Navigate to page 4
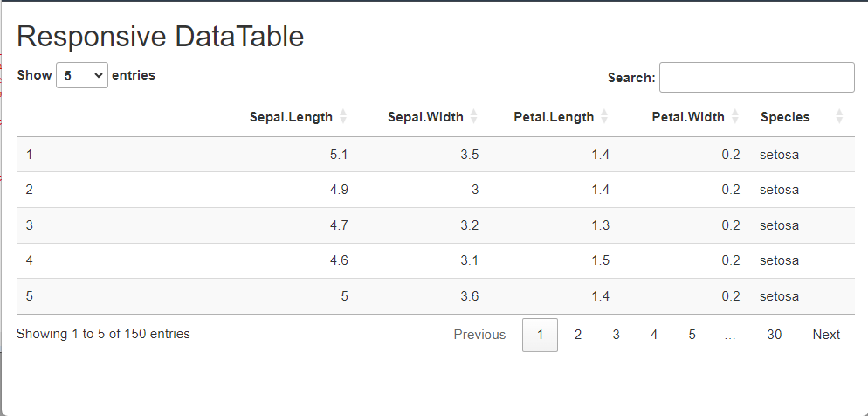Image resolution: width=868 pixels, height=416 pixels. click(654, 335)
